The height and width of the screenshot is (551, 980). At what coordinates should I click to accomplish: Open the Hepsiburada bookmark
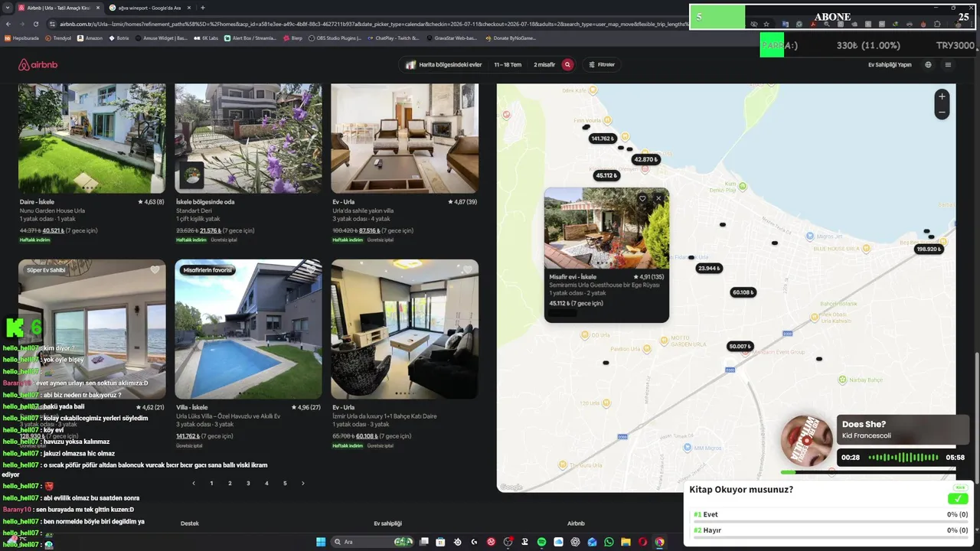point(21,37)
